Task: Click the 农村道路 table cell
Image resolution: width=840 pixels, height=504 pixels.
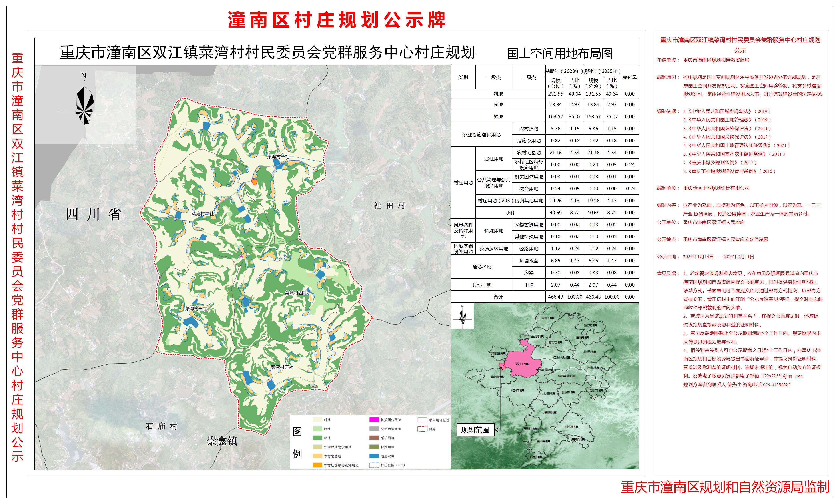Action: click(x=529, y=129)
